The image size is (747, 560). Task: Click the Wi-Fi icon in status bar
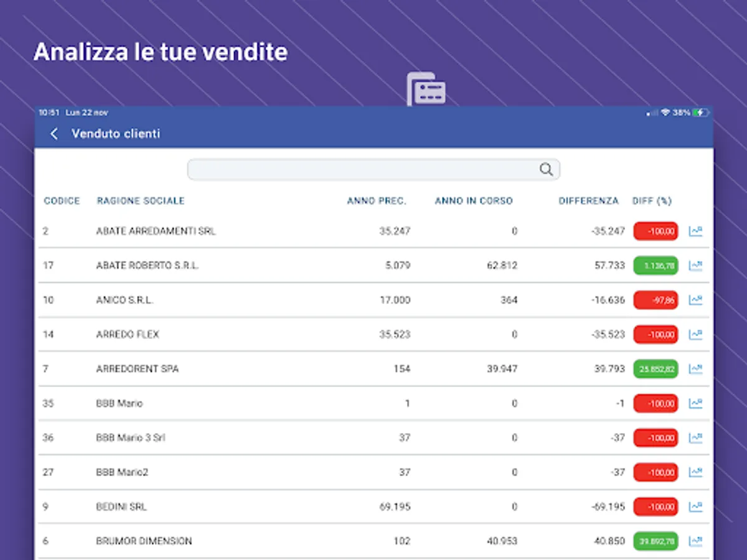[x=665, y=113]
